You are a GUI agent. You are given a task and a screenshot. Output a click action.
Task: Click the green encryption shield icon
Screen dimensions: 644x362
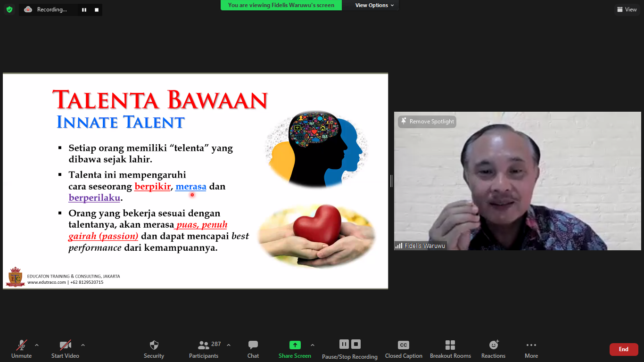9,9
